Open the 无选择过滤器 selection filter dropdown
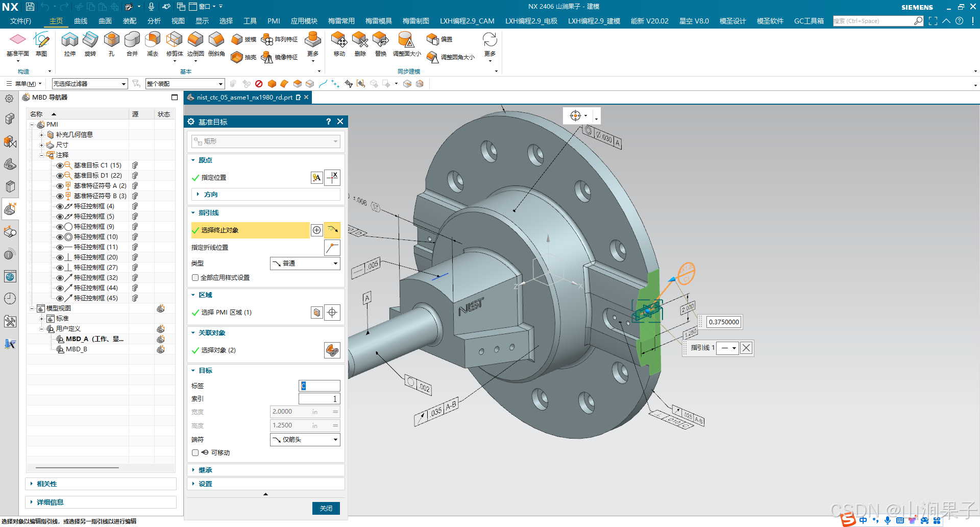Viewport: 980px width, 527px height. point(89,84)
